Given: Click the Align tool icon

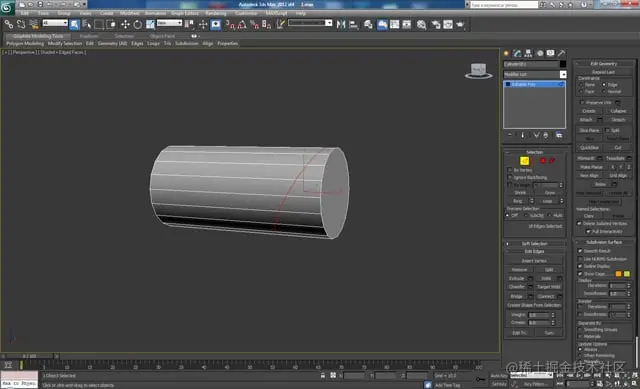Looking at the screenshot, I should [x=353, y=25].
